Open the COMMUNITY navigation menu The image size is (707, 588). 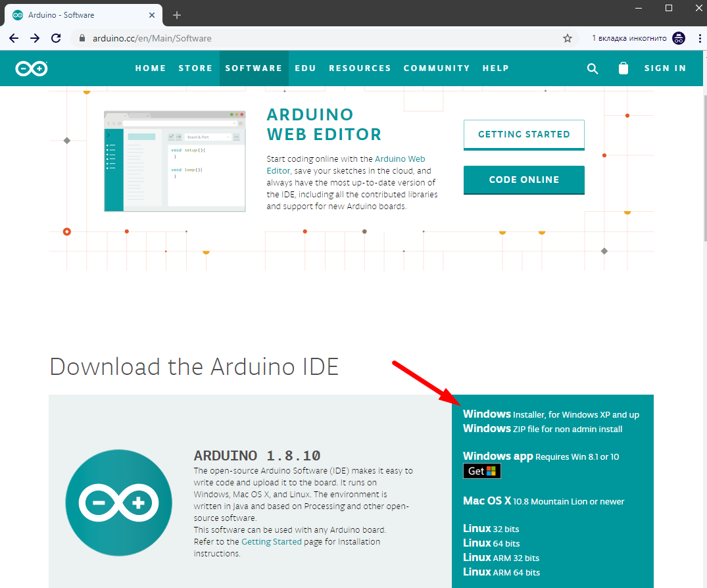coord(437,68)
